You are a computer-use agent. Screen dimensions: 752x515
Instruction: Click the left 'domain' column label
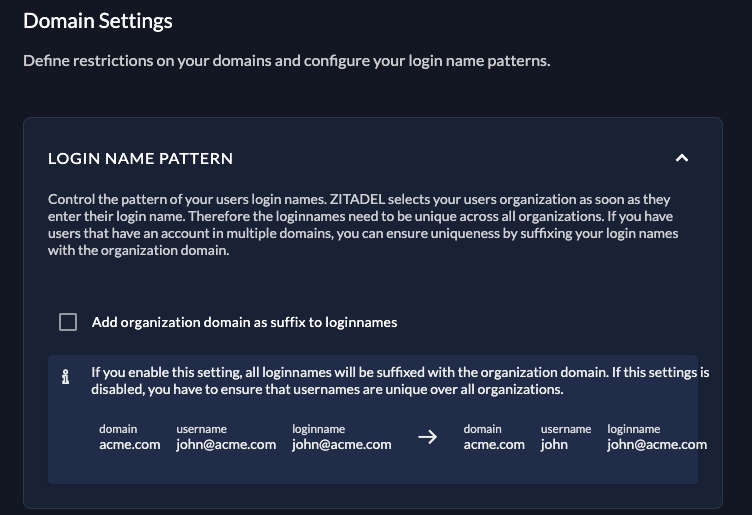point(118,429)
